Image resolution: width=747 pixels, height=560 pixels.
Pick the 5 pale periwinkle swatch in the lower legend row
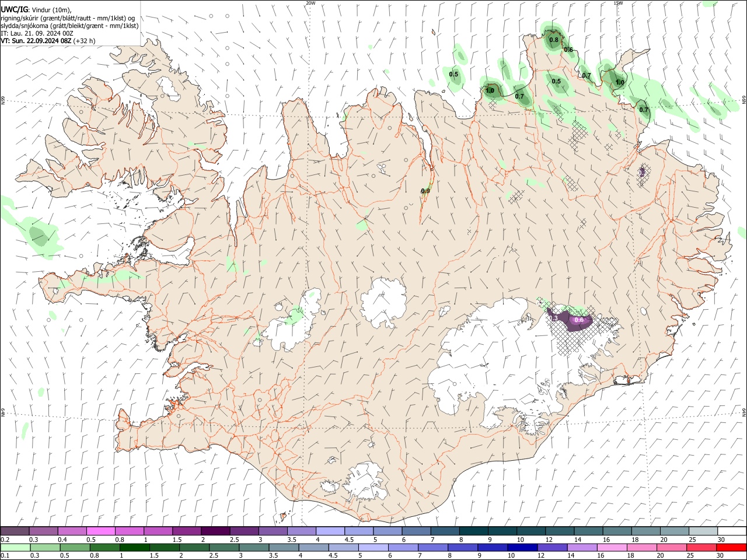click(373, 547)
